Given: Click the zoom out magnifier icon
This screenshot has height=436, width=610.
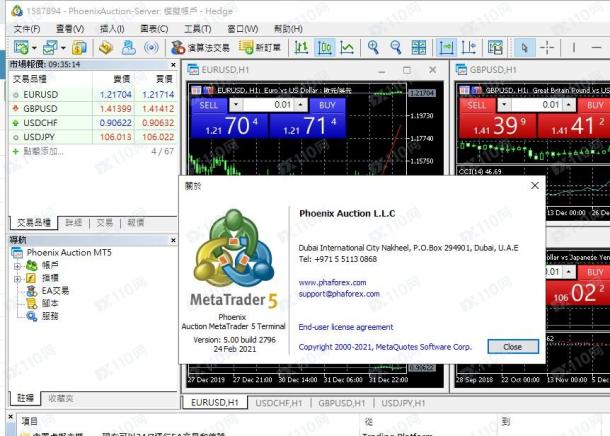Looking at the screenshot, I should tap(396, 47).
